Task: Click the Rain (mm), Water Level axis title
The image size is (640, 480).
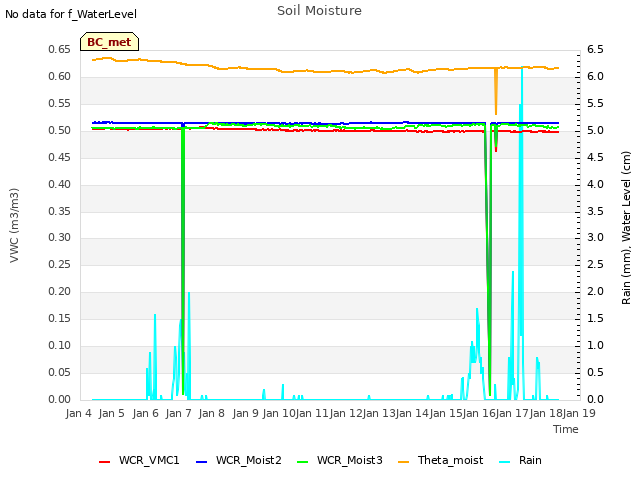Action: click(626, 228)
